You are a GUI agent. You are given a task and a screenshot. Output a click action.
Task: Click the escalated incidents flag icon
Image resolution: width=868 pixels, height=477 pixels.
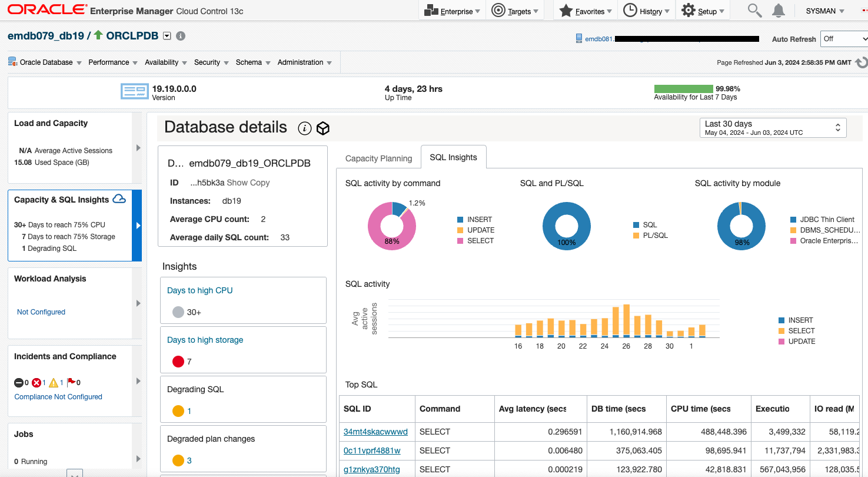tap(71, 382)
